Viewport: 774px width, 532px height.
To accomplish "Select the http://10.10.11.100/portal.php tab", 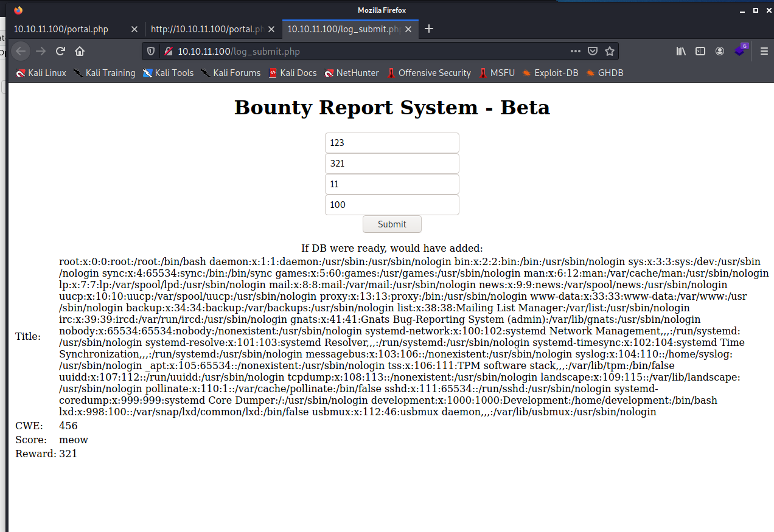I will [x=207, y=29].
